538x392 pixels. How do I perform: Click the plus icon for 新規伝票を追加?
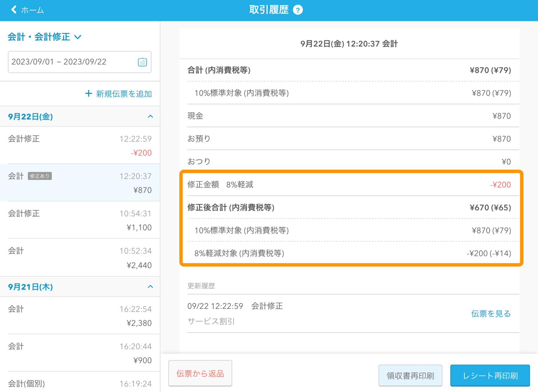pos(89,94)
